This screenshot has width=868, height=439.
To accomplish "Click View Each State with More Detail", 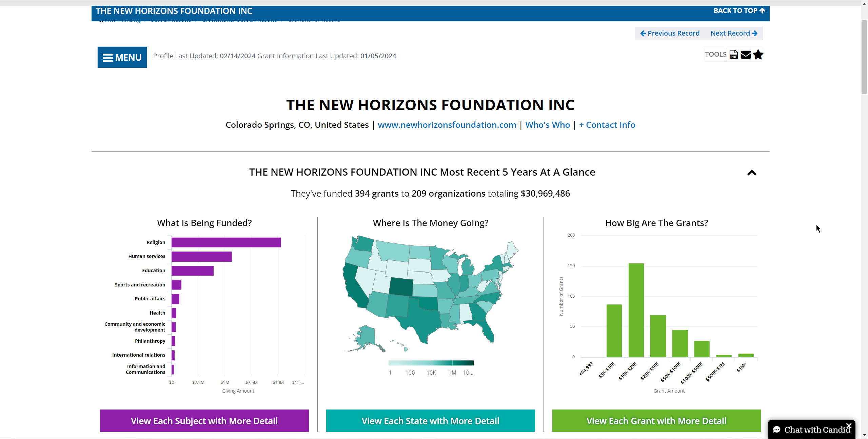I will [431, 421].
